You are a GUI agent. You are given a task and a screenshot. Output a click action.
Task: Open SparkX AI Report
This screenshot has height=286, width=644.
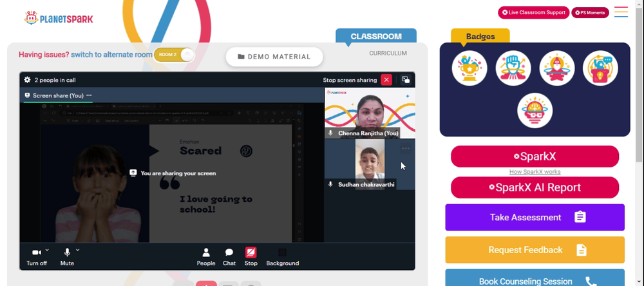(x=535, y=187)
